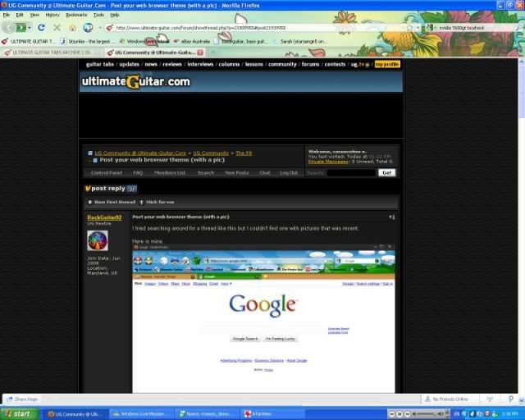Click the green forward arrow button
This screenshot has height=420, width=525.
point(21,27)
